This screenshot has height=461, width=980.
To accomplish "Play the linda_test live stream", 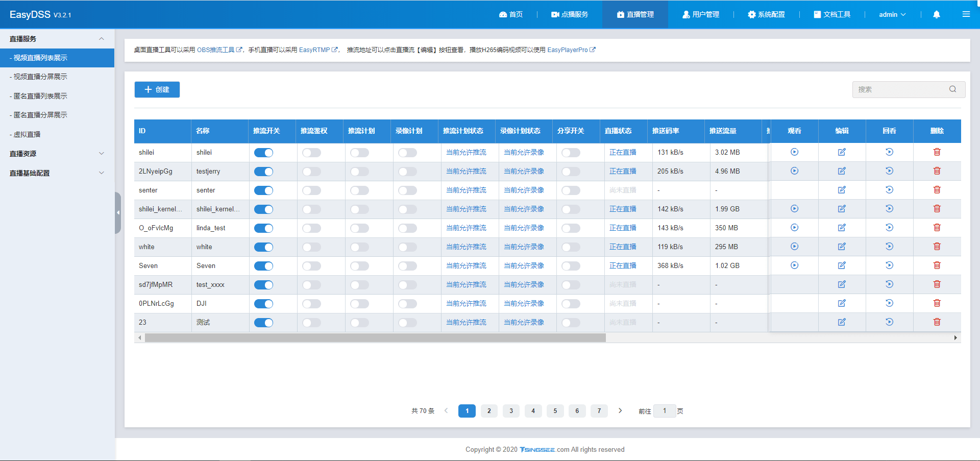I will click(x=794, y=228).
